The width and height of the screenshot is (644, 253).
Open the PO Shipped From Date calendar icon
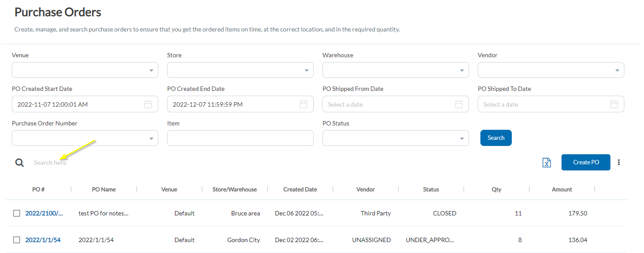click(459, 104)
